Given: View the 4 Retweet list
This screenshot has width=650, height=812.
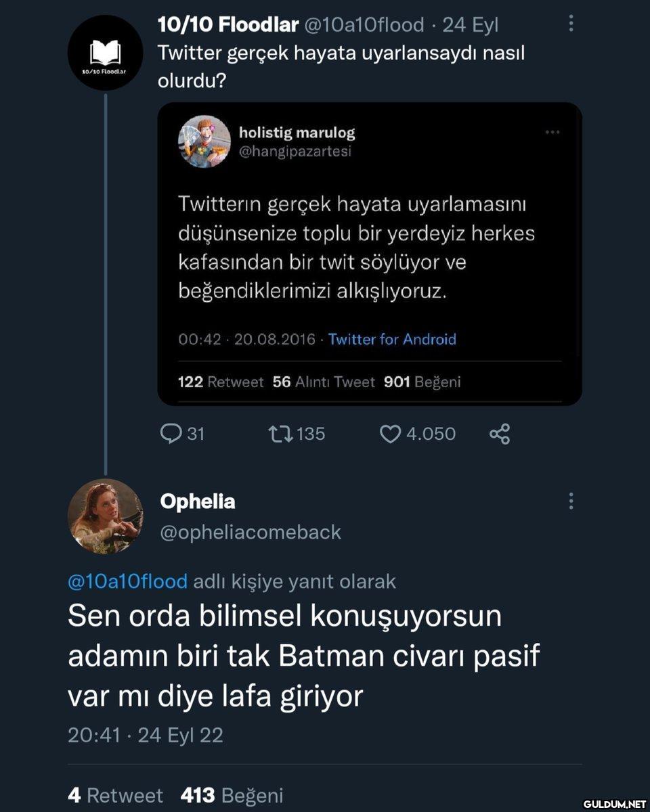Looking at the screenshot, I should 115,795.
